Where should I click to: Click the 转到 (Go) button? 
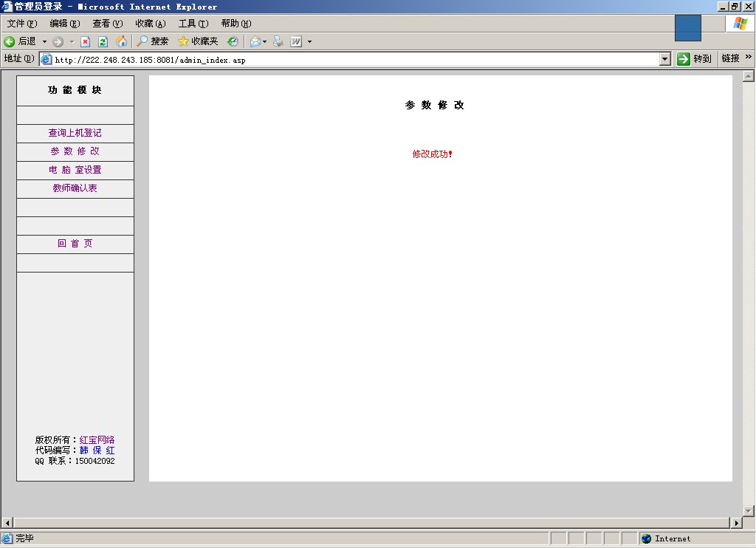694,59
